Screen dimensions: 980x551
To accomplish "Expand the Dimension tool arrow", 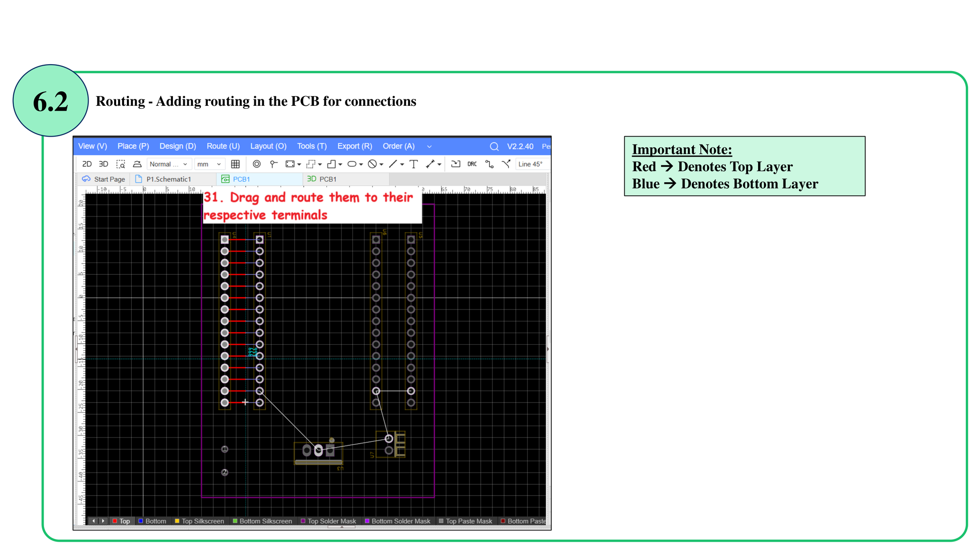I will pos(439,165).
